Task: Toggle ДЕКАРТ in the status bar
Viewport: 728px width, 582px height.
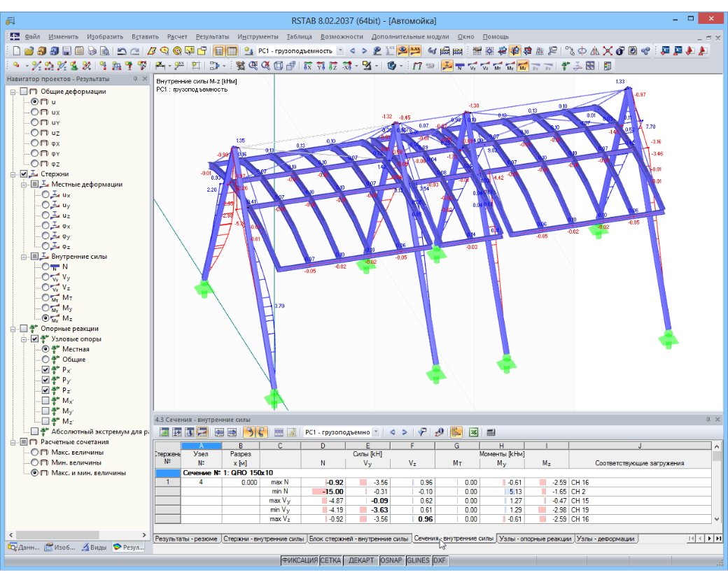Action: [x=360, y=560]
